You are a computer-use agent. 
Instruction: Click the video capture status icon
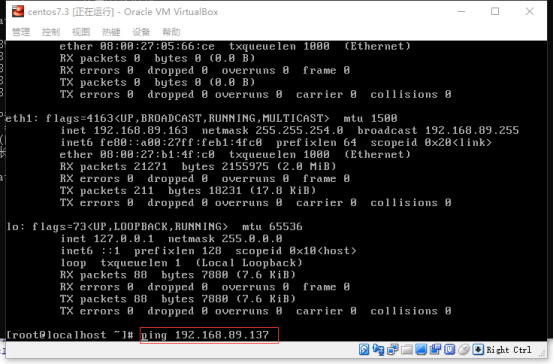click(x=435, y=350)
